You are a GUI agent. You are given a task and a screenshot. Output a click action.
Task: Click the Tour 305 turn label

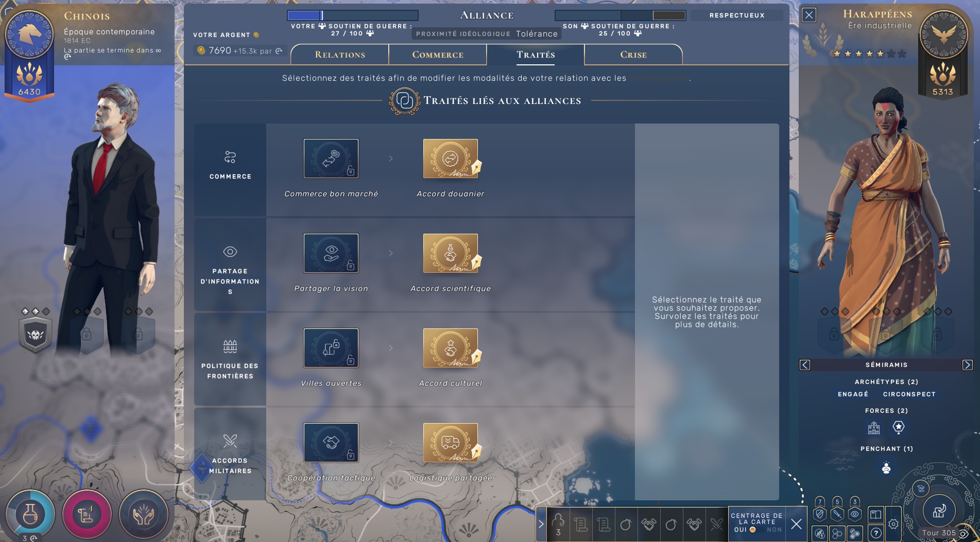(939, 533)
